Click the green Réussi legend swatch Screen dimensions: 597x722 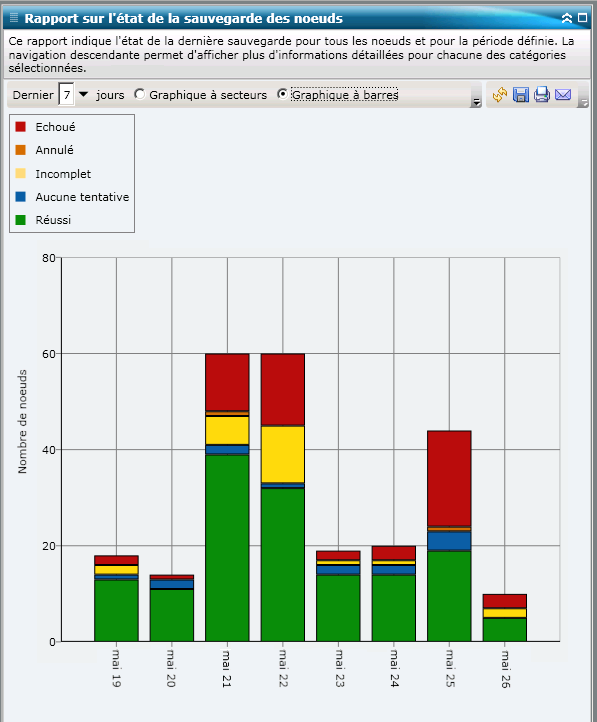pyautogui.click(x=20, y=220)
